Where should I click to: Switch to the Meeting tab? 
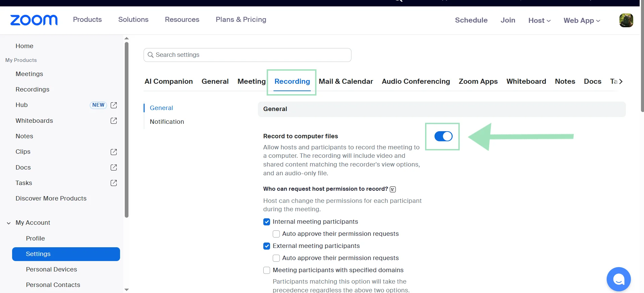(252, 81)
